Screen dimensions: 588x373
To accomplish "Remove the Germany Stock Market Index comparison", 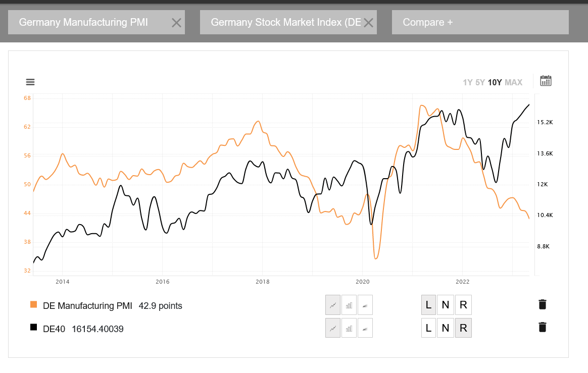I will [369, 22].
